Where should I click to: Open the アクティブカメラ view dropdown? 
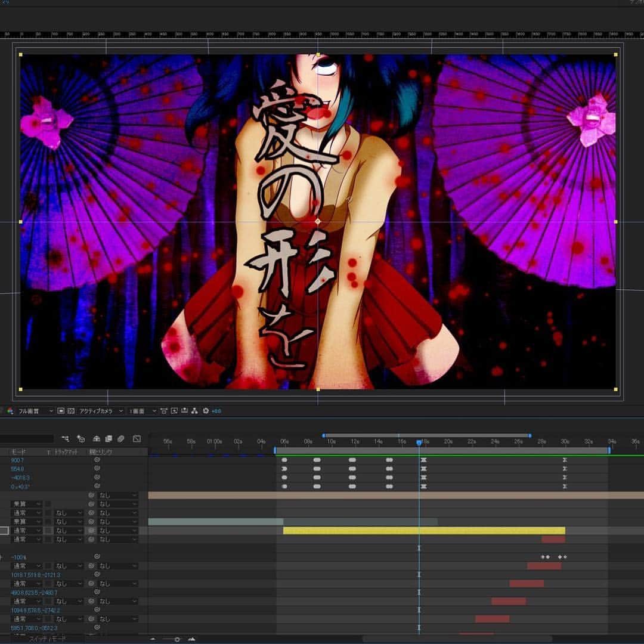(x=101, y=411)
